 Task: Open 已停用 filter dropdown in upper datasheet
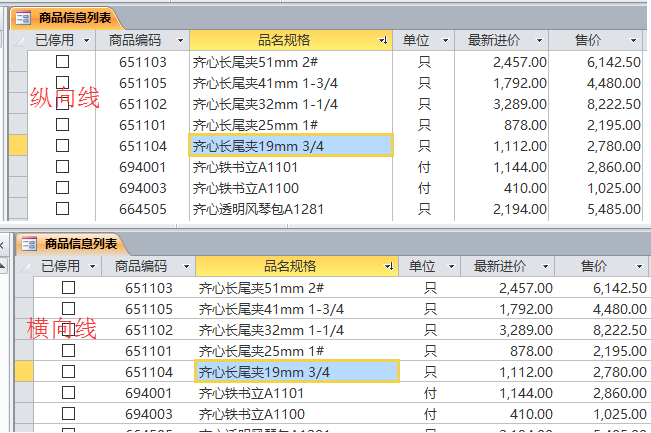(x=86, y=41)
